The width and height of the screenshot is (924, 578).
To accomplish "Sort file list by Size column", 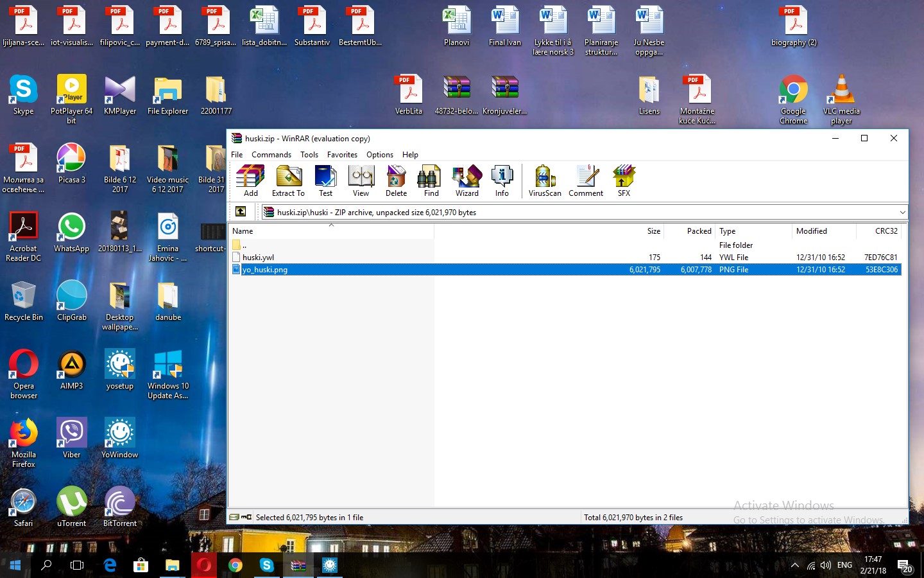I will tap(653, 231).
